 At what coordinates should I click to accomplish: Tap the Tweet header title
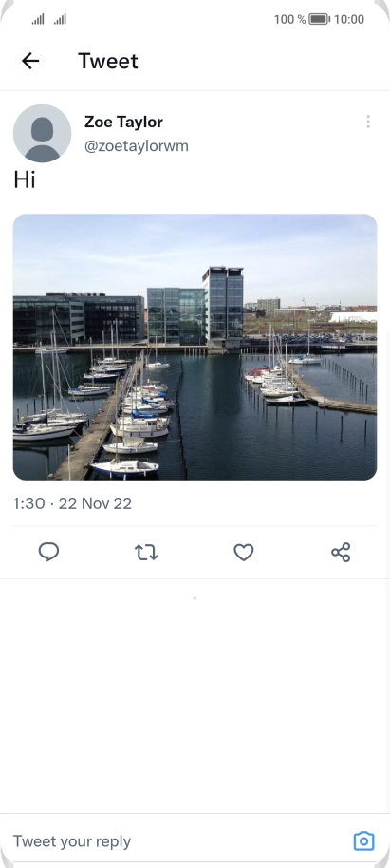coord(108,61)
